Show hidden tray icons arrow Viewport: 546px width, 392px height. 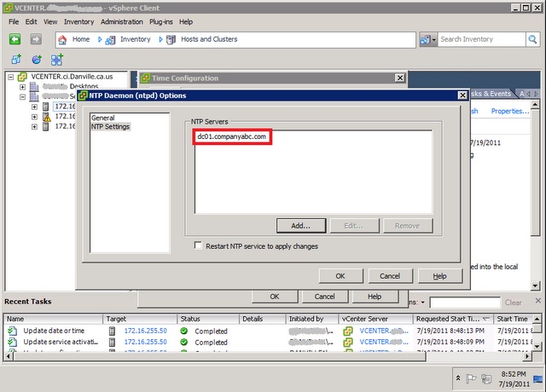pos(458,378)
